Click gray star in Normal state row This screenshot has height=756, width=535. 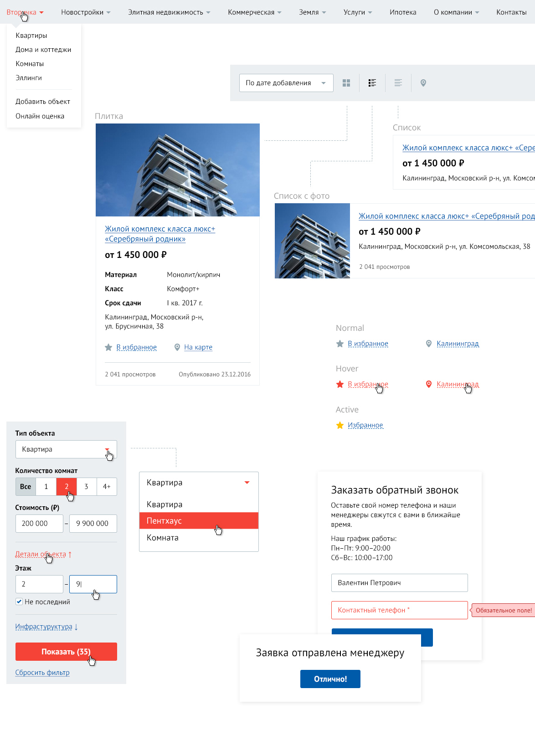(340, 344)
